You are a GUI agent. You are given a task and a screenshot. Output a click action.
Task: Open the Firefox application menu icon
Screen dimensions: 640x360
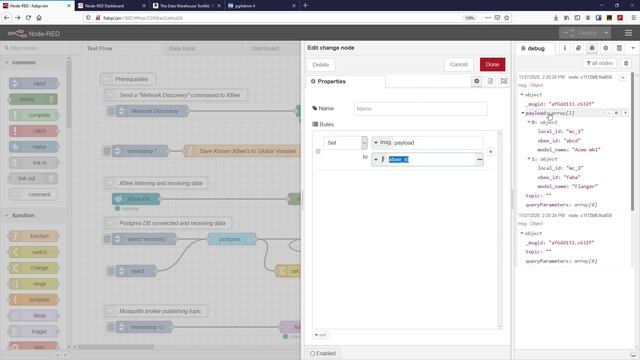[633, 18]
